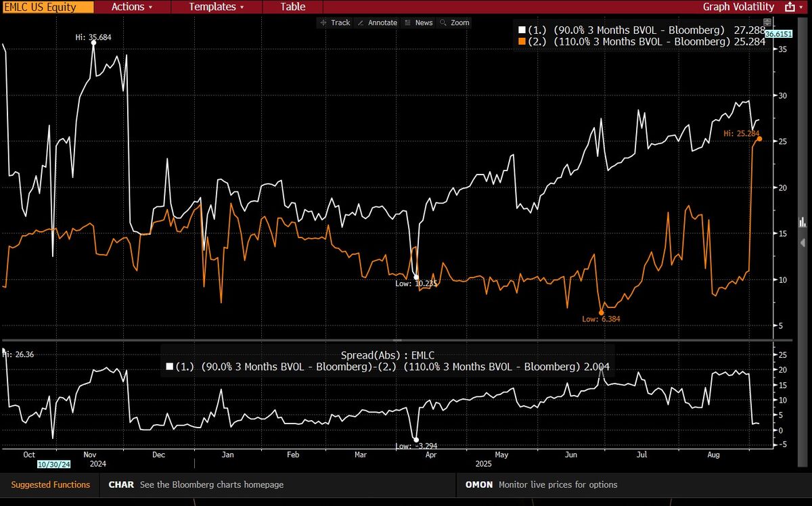Switch to the Table view

click(292, 7)
